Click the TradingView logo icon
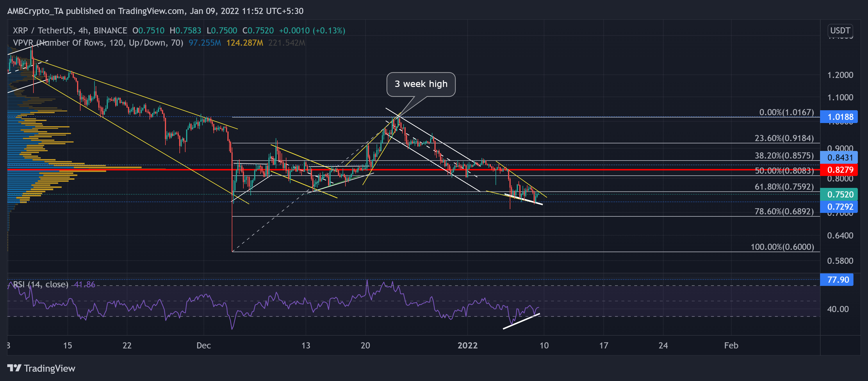The image size is (868, 381). click(x=15, y=368)
